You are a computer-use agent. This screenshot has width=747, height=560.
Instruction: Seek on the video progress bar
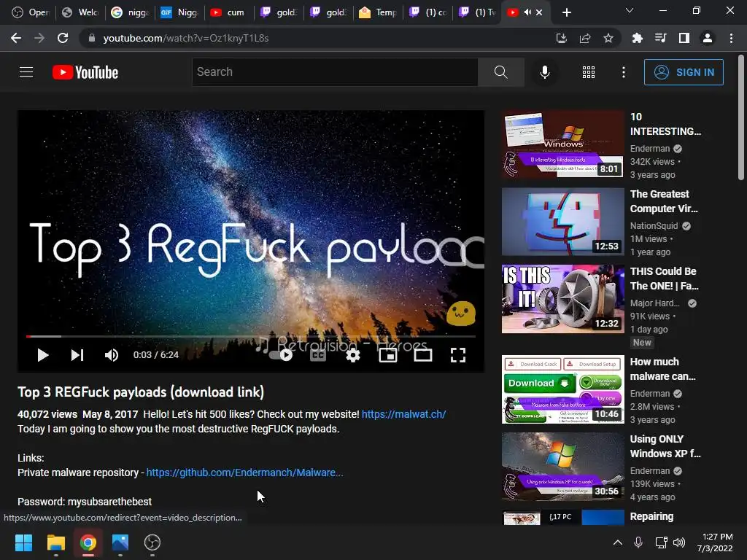point(251,336)
